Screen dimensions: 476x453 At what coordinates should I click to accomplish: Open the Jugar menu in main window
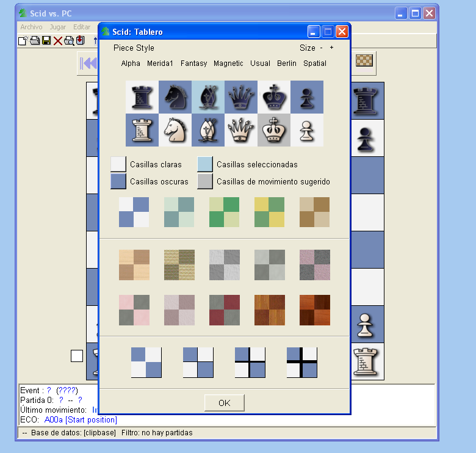[58, 27]
